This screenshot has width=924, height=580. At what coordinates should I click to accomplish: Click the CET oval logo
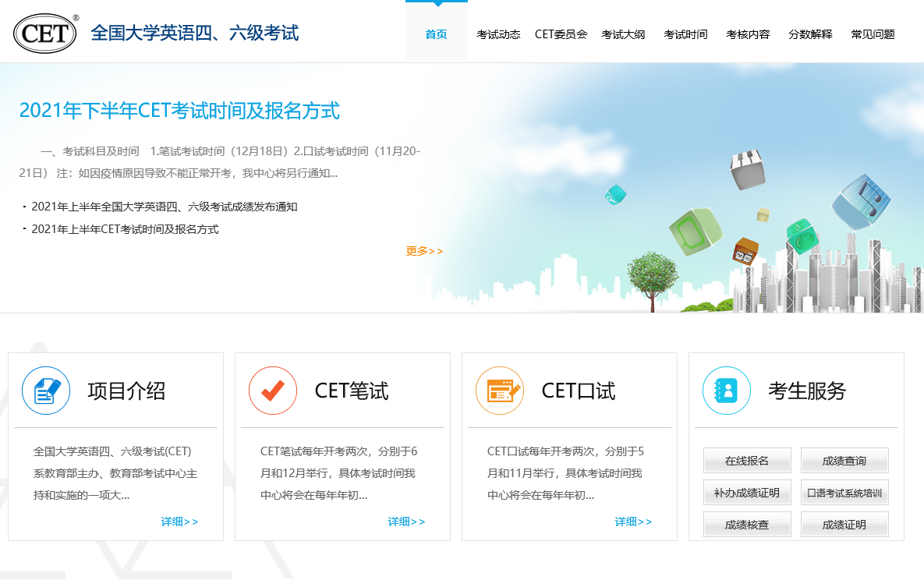click(x=44, y=33)
